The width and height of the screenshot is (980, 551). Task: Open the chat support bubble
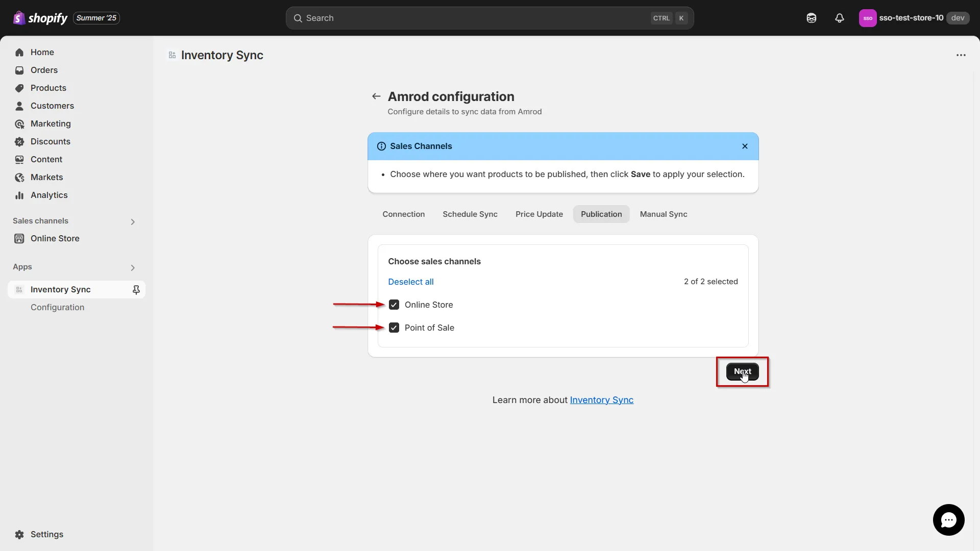pos(948,519)
